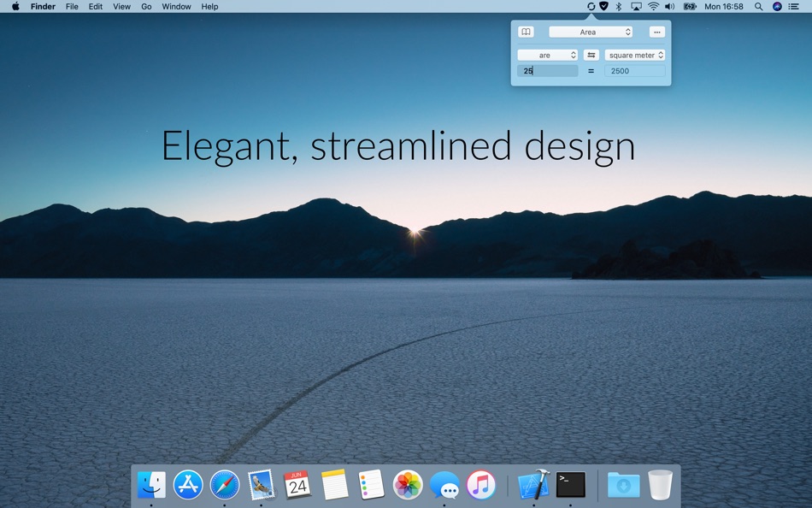Image resolution: width=812 pixels, height=508 pixels.
Task: Change the 'square meter' target unit dropdown
Action: pyautogui.click(x=635, y=55)
